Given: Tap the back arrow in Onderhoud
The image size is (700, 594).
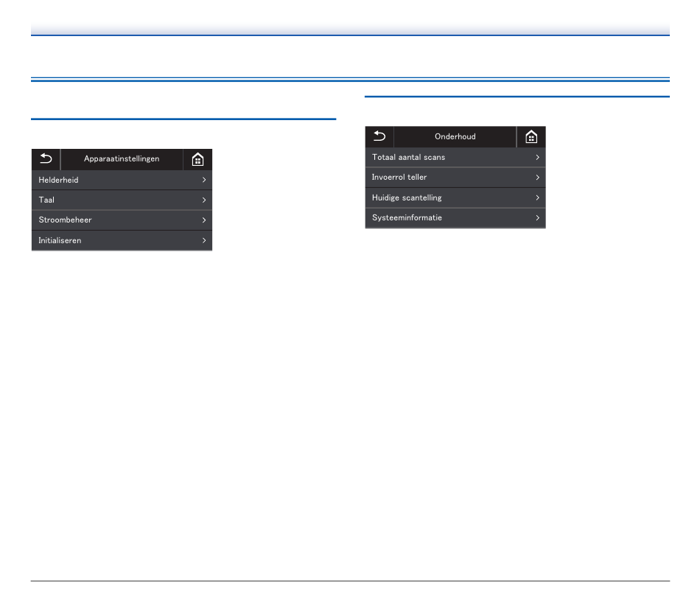Looking at the screenshot, I should [379, 136].
